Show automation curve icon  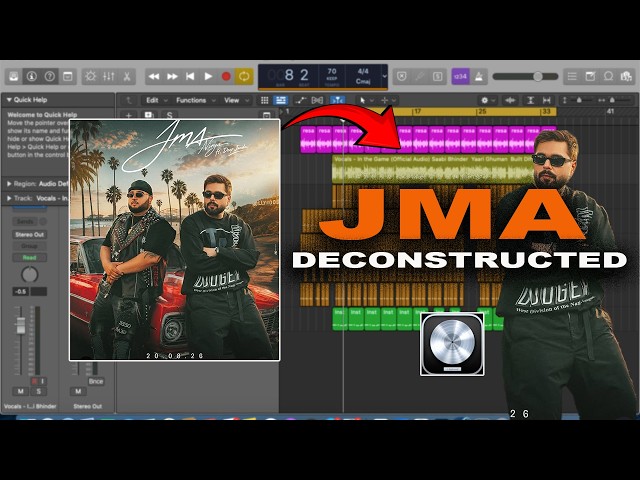click(301, 100)
